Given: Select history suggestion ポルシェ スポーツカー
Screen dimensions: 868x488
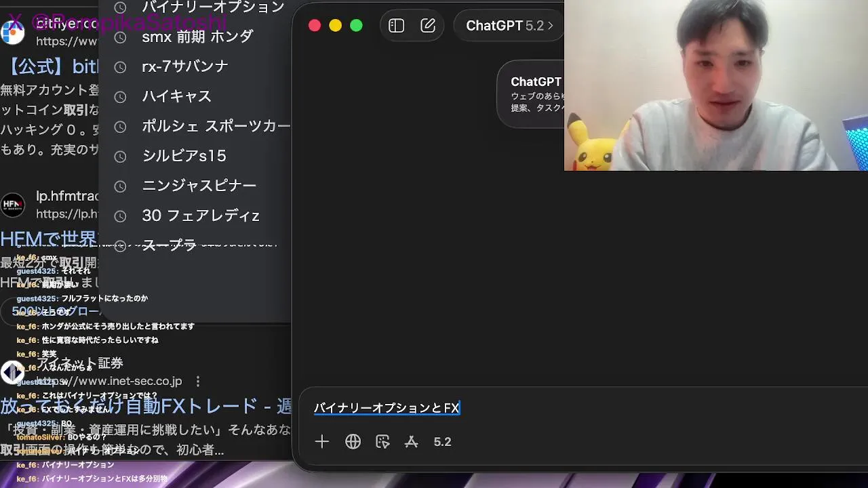Looking at the screenshot, I should [216, 126].
